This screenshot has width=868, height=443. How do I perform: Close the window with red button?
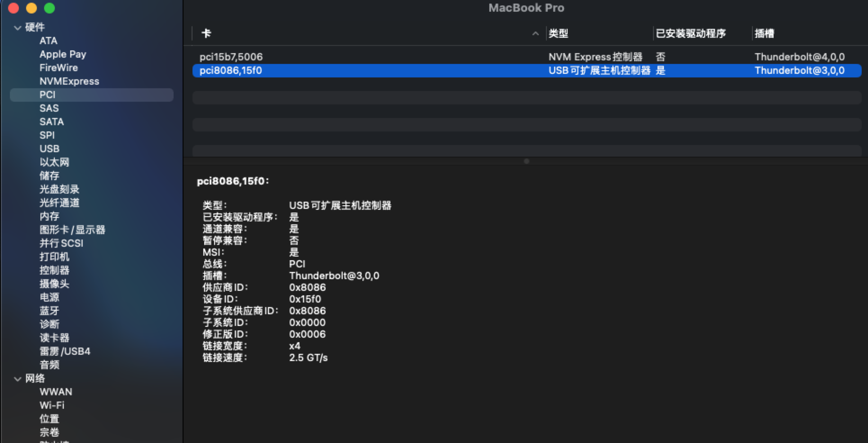pyautogui.click(x=13, y=8)
